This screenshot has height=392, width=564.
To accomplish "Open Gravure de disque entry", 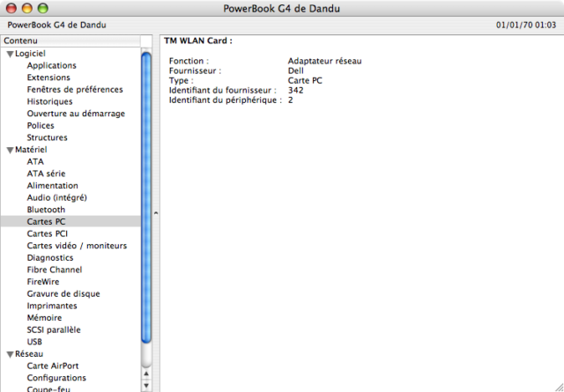I will click(x=63, y=294).
